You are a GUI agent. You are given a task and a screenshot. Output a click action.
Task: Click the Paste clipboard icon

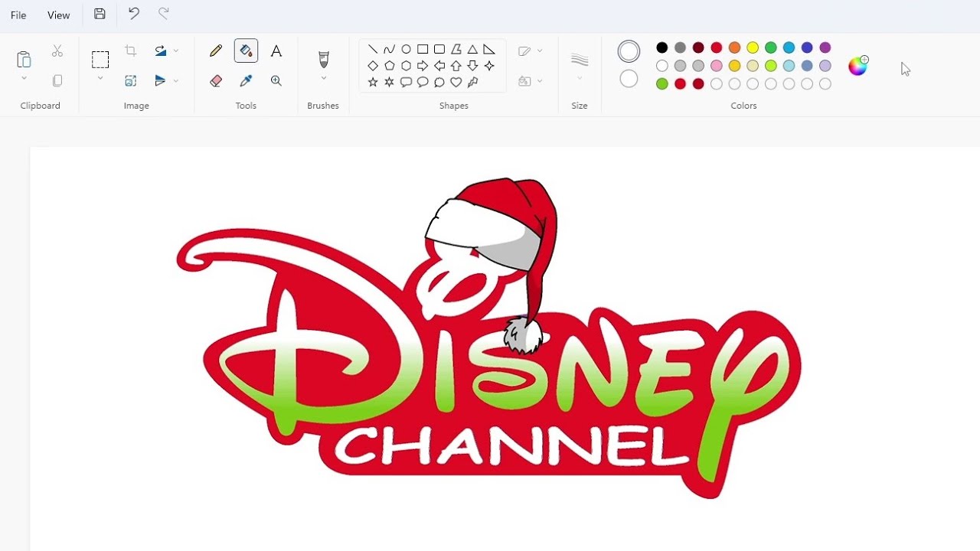point(24,59)
